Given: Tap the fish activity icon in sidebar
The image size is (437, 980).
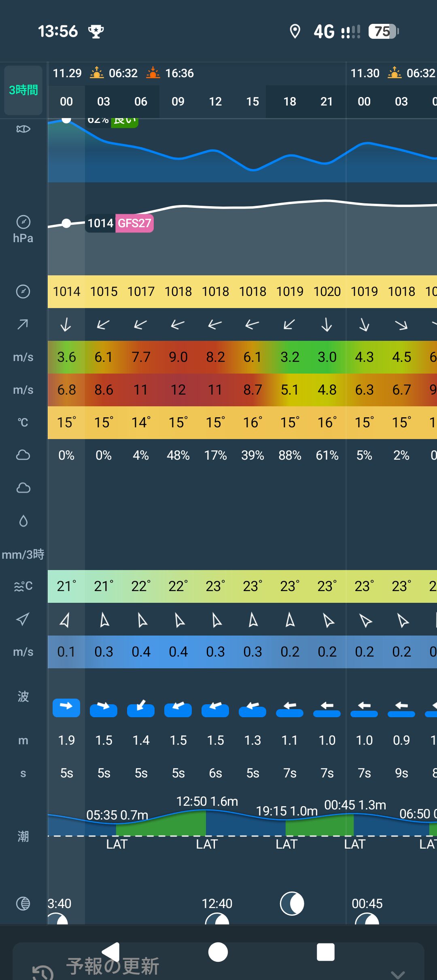Looking at the screenshot, I should point(23,129).
